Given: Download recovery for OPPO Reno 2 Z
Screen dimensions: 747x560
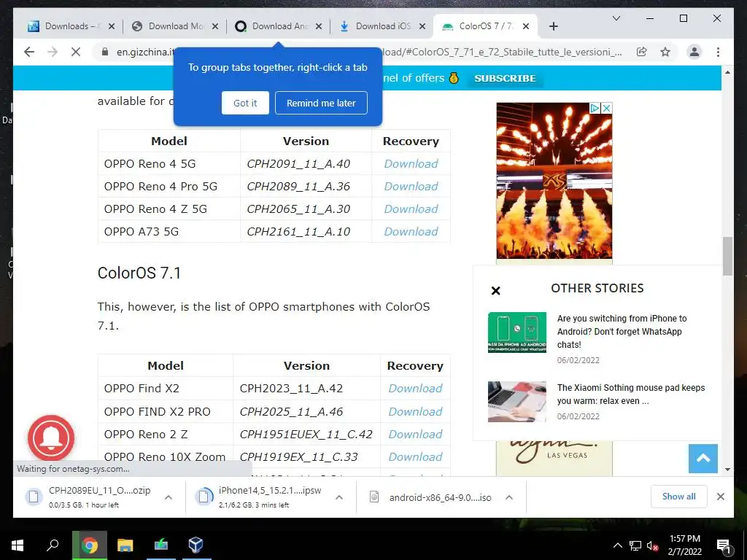Looking at the screenshot, I should [415, 435].
